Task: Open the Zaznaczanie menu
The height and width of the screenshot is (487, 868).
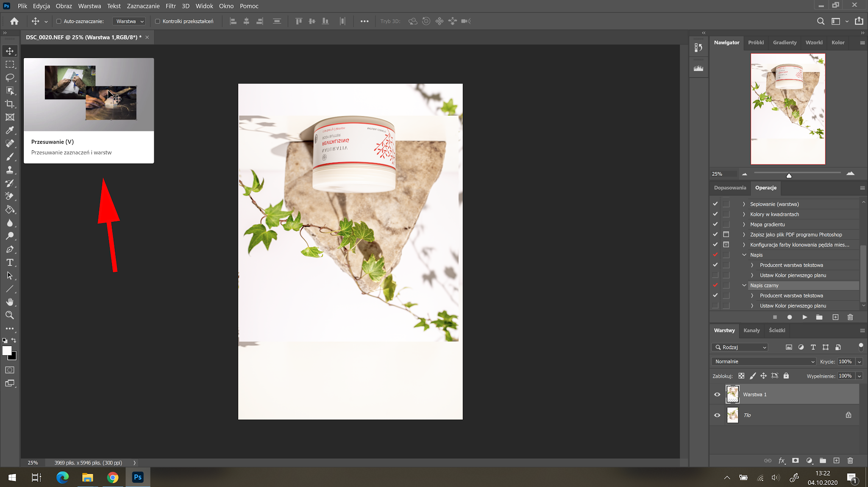Action: (x=143, y=6)
